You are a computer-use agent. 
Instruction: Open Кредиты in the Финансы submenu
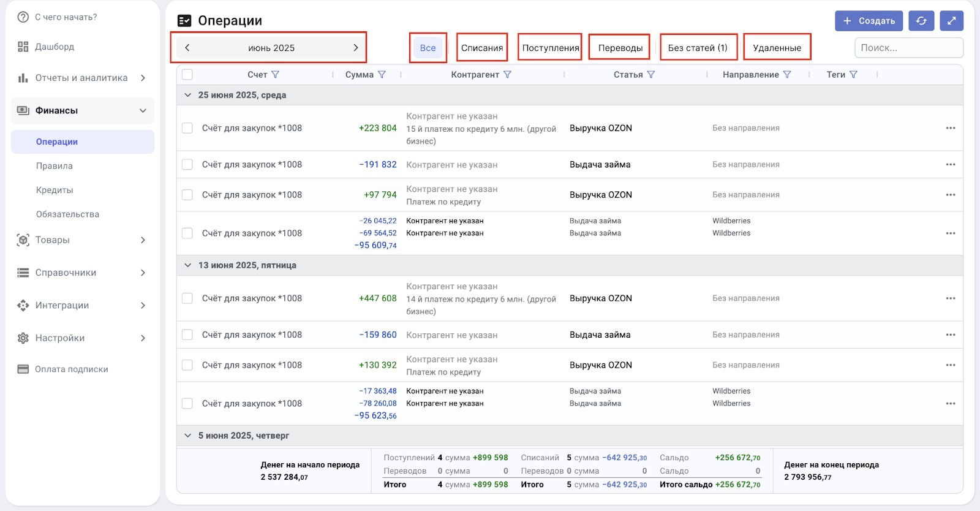pos(55,190)
